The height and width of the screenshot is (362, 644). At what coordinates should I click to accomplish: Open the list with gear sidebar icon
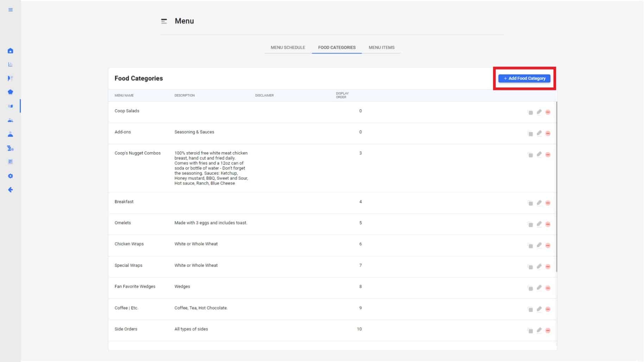[x=11, y=148]
